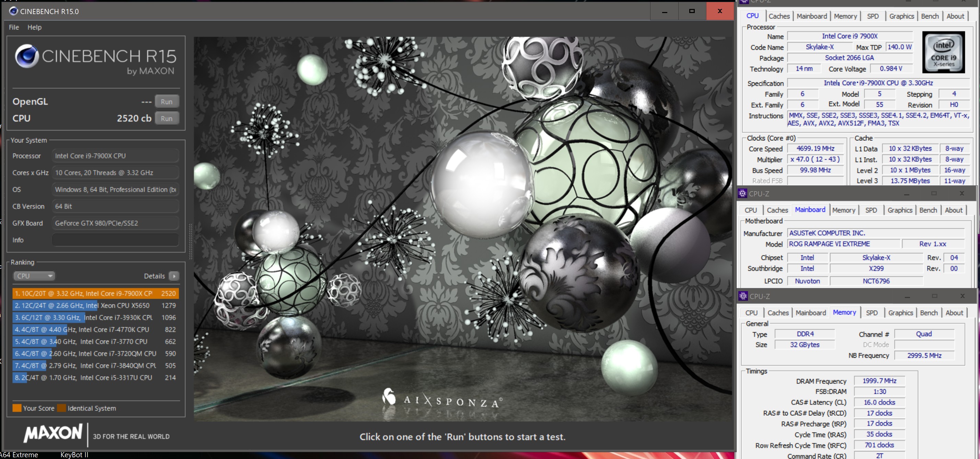Image resolution: width=980 pixels, height=459 pixels.
Task: Select Graphics tab in the Mainboard CPU-Z window
Action: pyautogui.click(x=900, y=210)
